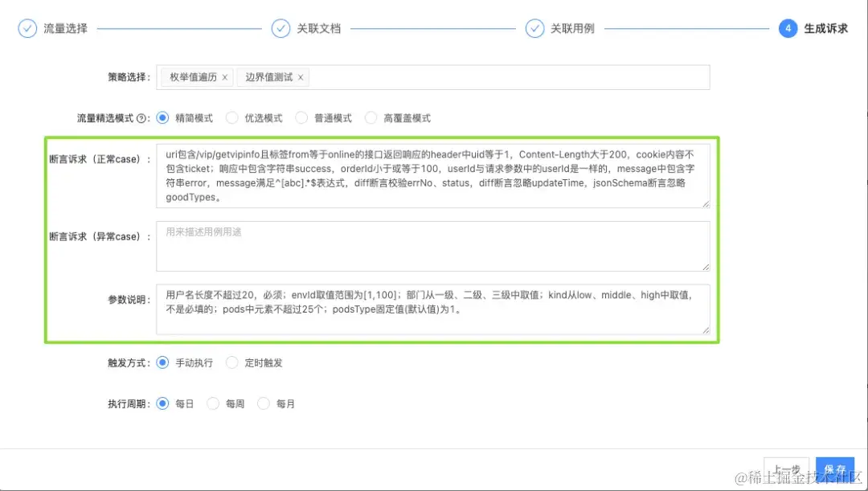
Task: Click the 上一步 button
Action: coord(786,469)
